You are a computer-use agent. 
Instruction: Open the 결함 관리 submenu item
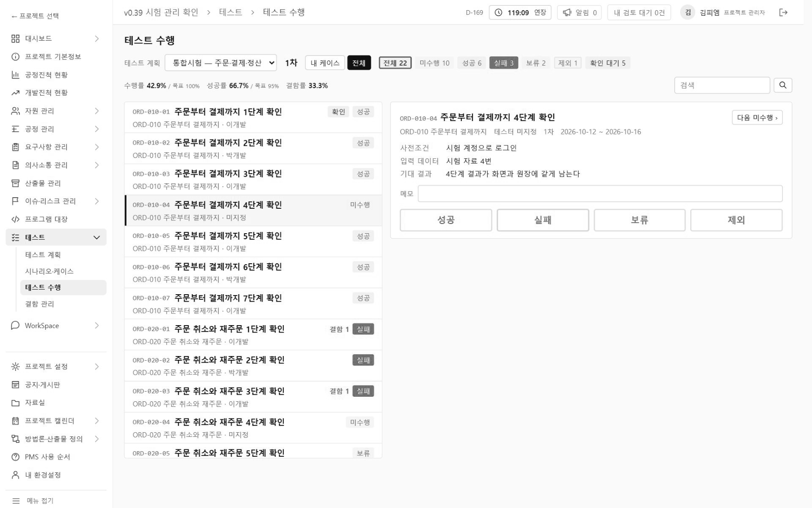(x=63, y=304)
